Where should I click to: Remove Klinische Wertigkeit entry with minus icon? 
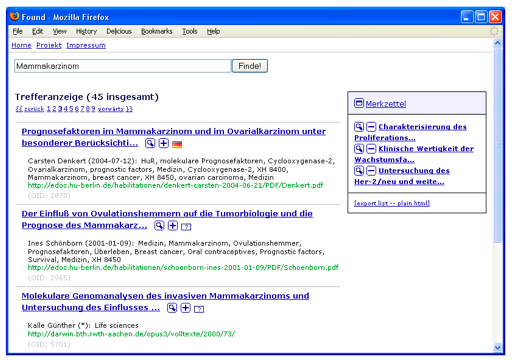[x=371, y=149]
